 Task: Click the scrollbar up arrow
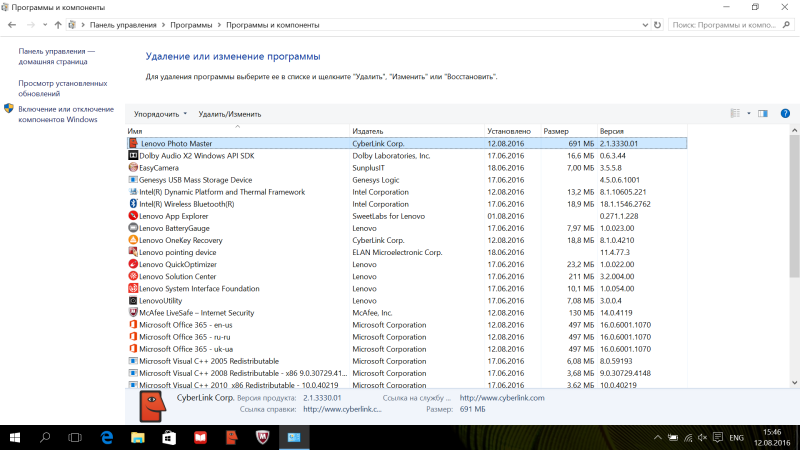click(x=794, y=131)
